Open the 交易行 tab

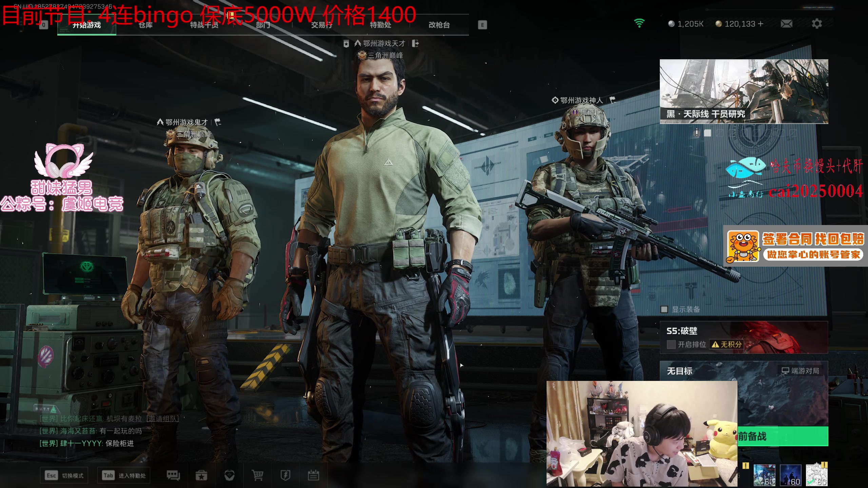pos(321,25)
